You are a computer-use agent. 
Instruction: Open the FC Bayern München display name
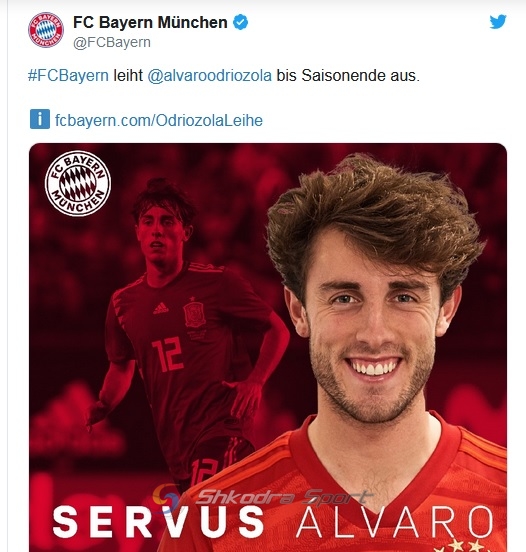[150, 23]
